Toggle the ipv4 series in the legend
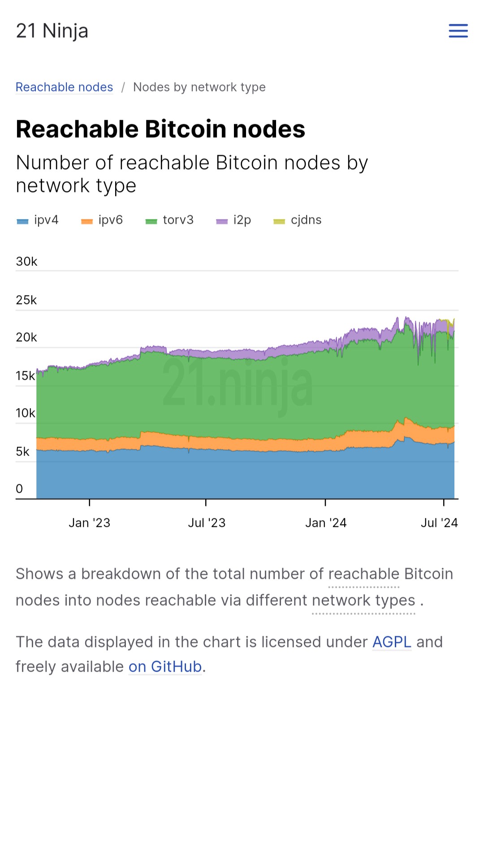The width and height of the screenshot is (484, 868). [46, 220]
